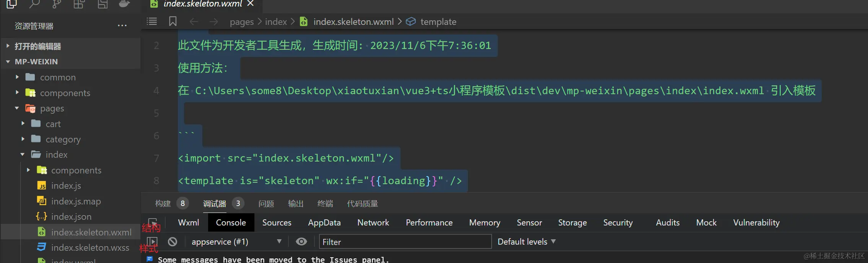Select index.skeleton.wxml in file tree
Image resolution: width=868 pixels, height=263 pixels.
point(70,232)
